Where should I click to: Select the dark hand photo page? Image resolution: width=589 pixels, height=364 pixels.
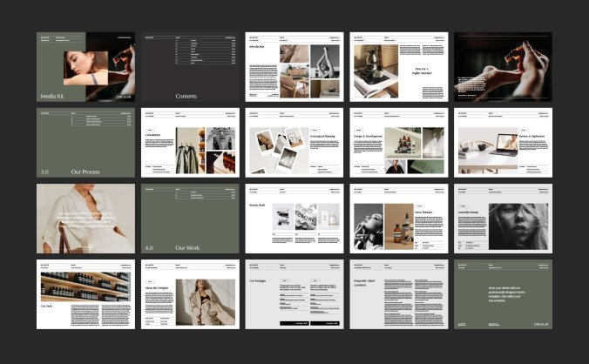tap(503, 68)
